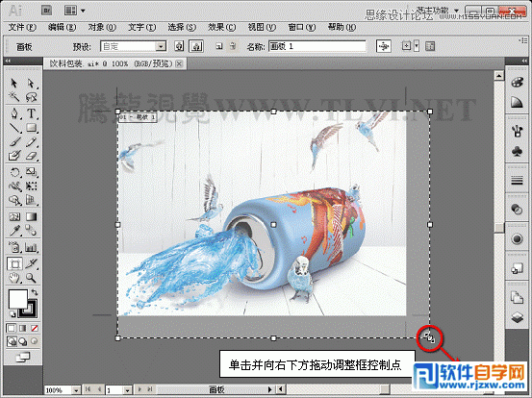The image size is (532, 398).
Task: Click the white Fill color swatch
Action: [x=17, y=299]
